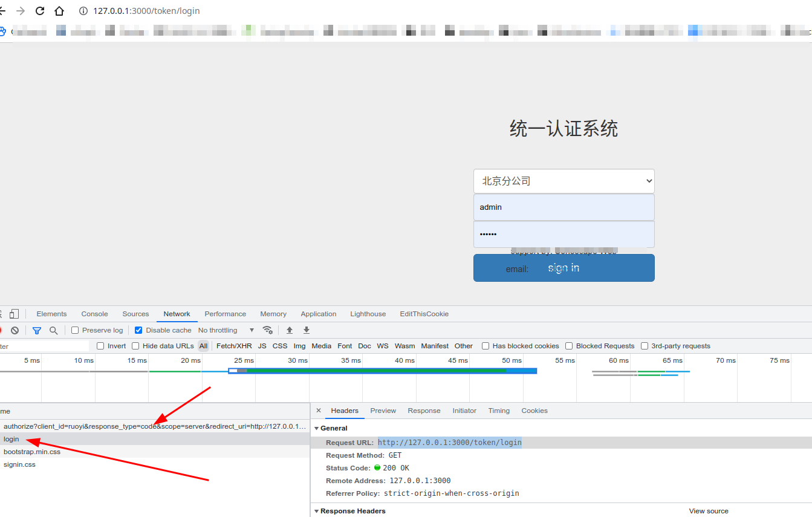Screen dimensions: 812x517
Task: Tick the Invert filter checkbox
Action: pos(100,346)
